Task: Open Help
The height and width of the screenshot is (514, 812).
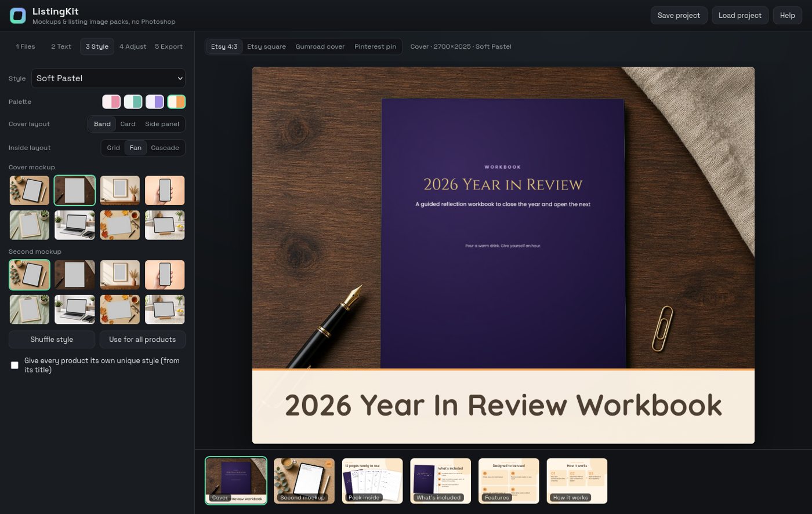Action: [x=787, y=16]
